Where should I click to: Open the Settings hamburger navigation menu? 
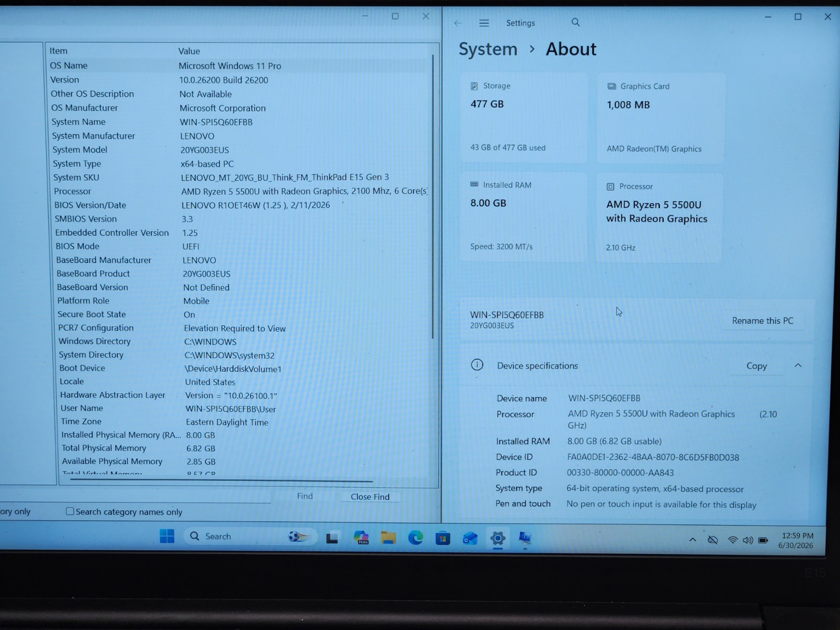pyautogui.click(x=484, y=23)
